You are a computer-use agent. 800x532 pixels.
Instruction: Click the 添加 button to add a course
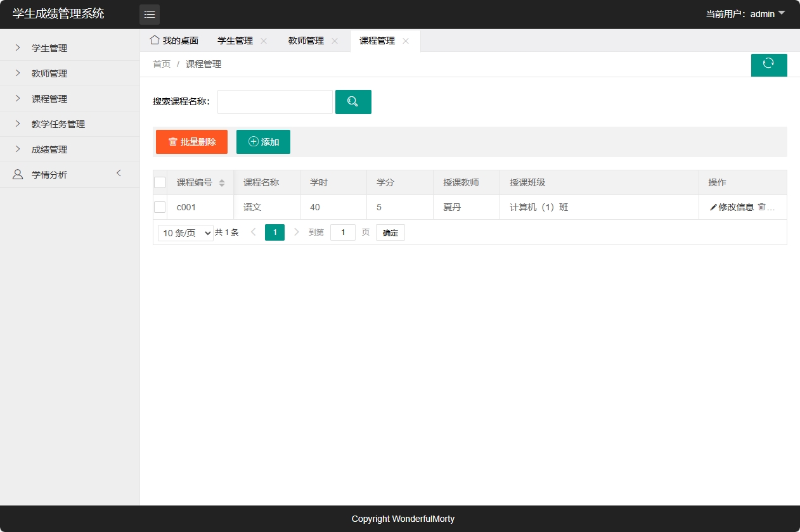(263, 141)
